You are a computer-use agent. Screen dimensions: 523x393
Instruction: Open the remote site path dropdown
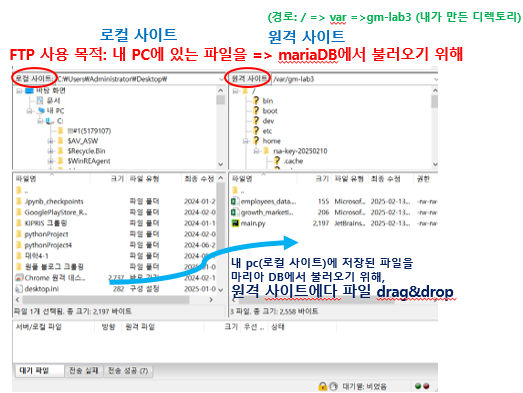click(435, 79)
